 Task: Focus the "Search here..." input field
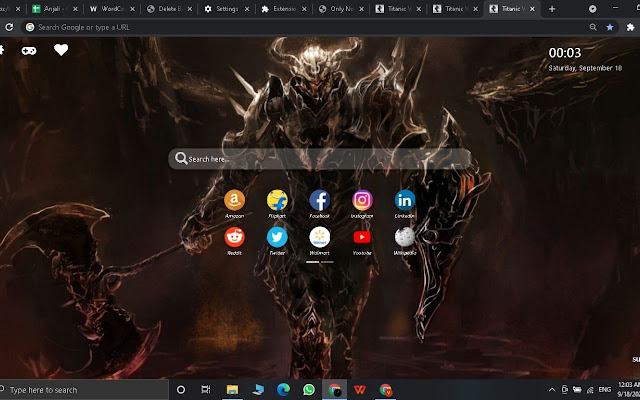[320, 159]
